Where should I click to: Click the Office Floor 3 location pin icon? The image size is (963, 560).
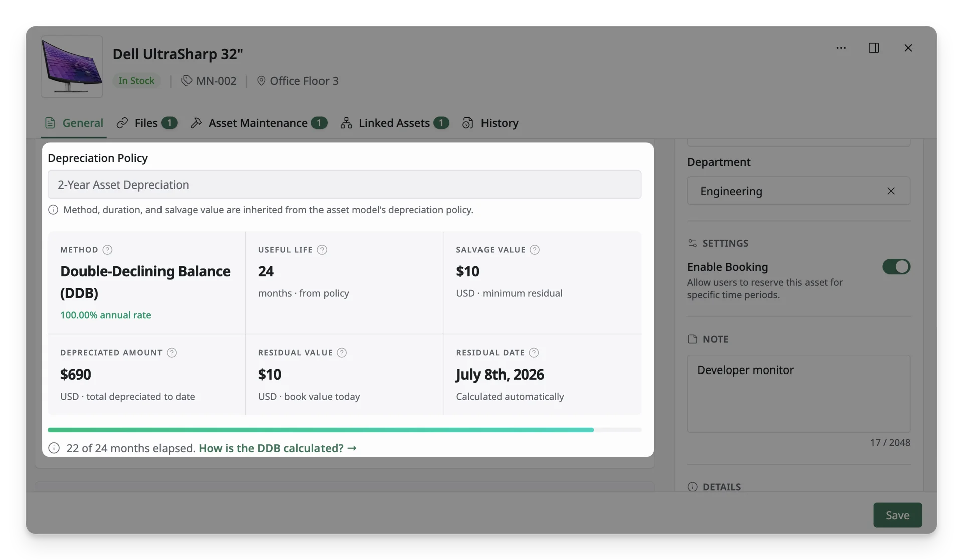[261, 81]
